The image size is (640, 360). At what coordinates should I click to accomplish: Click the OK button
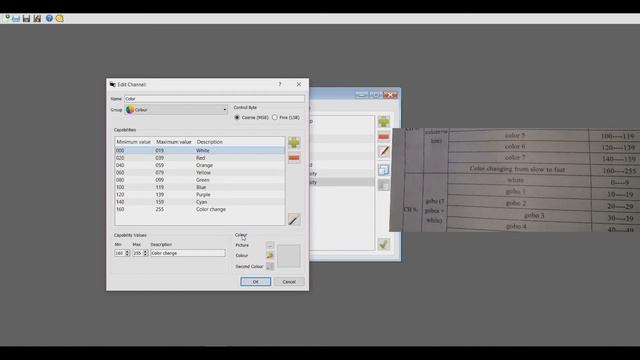point(256,282)
